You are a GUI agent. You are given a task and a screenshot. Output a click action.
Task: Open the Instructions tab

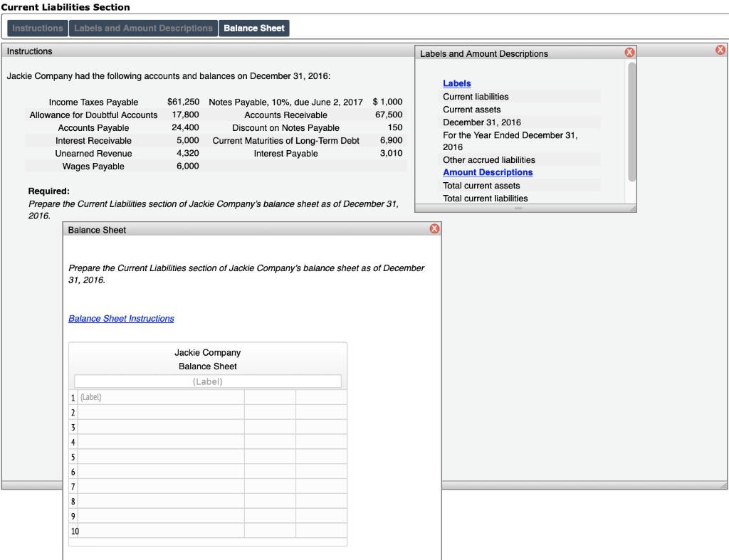click(x=37, y=28)
